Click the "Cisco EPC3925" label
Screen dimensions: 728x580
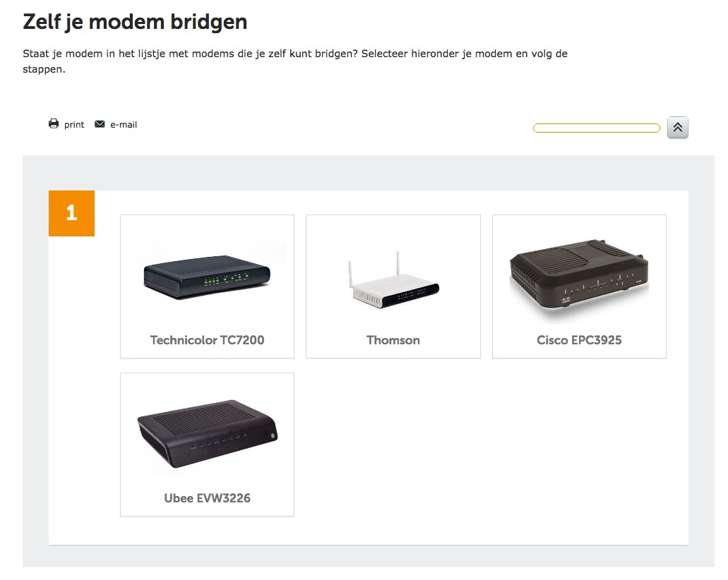(579, 340)
